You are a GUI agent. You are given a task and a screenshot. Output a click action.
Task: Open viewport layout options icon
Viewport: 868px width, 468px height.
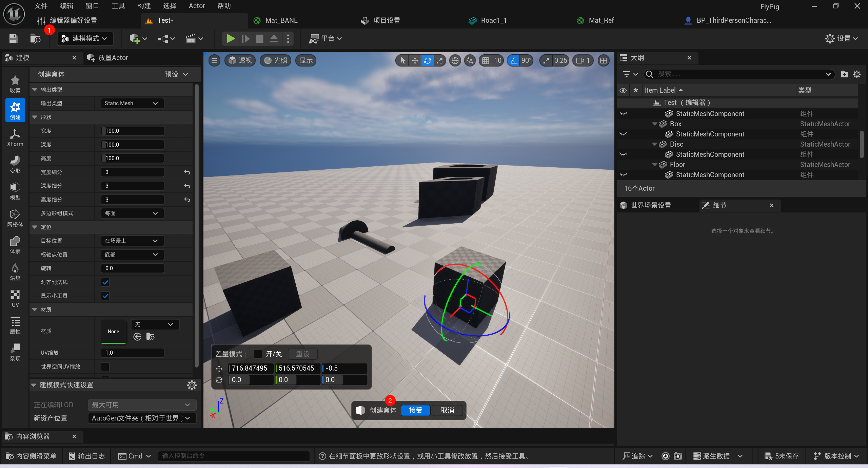tap(604, 61)
